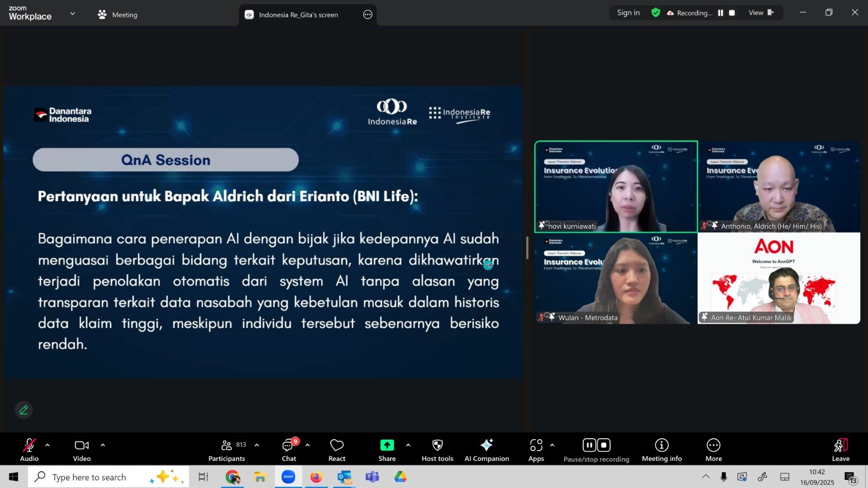This screenshot has height=488, width=868.
Task: Open Host tools shield icon
Action: coord(437,450)
